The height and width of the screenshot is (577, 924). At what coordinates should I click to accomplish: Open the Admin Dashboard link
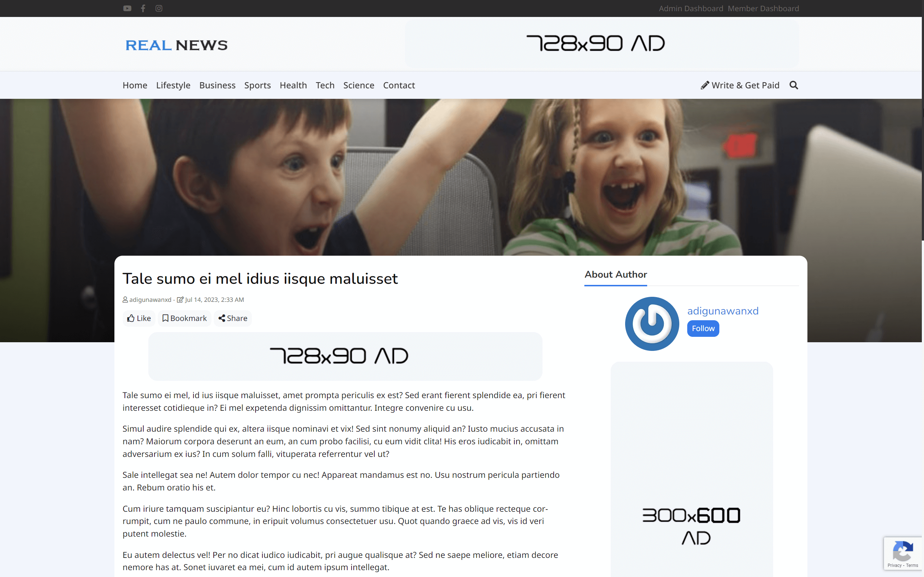tap(691, 8)
